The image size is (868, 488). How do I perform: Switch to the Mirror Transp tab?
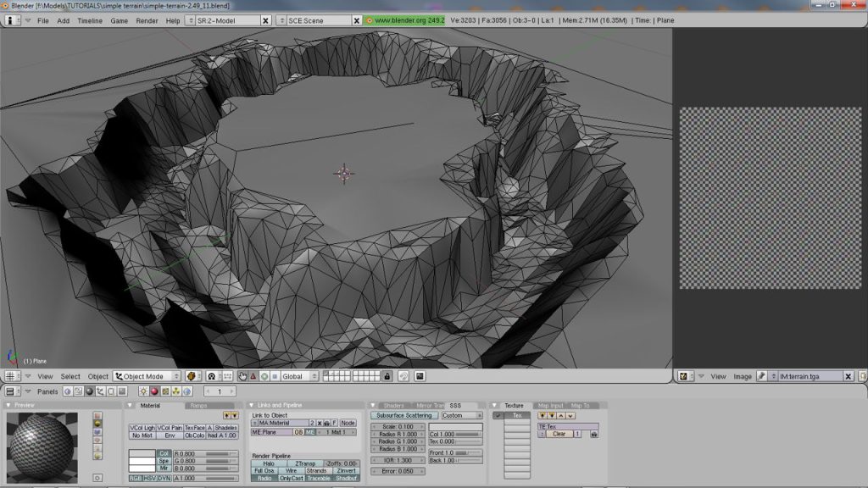tap(428, 405)
